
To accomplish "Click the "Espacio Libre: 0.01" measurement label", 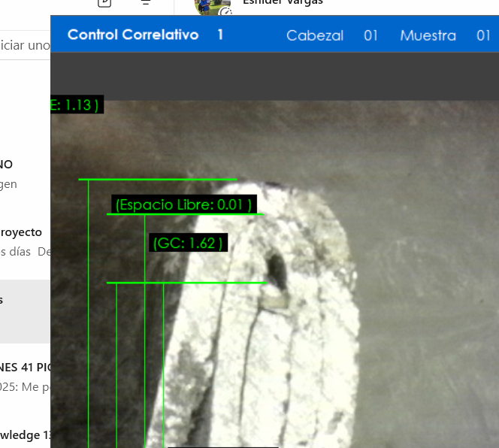I will [x=182, y=204].
